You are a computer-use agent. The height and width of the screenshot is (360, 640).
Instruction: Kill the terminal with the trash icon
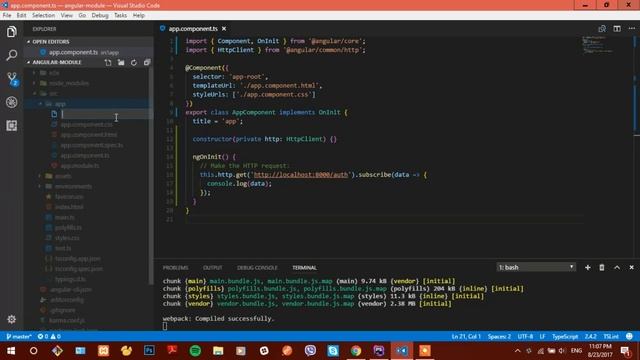coord(602,267)
